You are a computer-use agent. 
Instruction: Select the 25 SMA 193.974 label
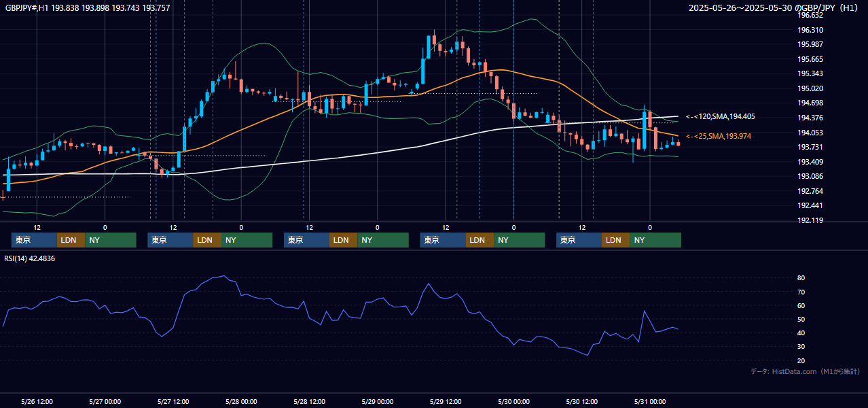pyautogui.click(x=719, y=137)
